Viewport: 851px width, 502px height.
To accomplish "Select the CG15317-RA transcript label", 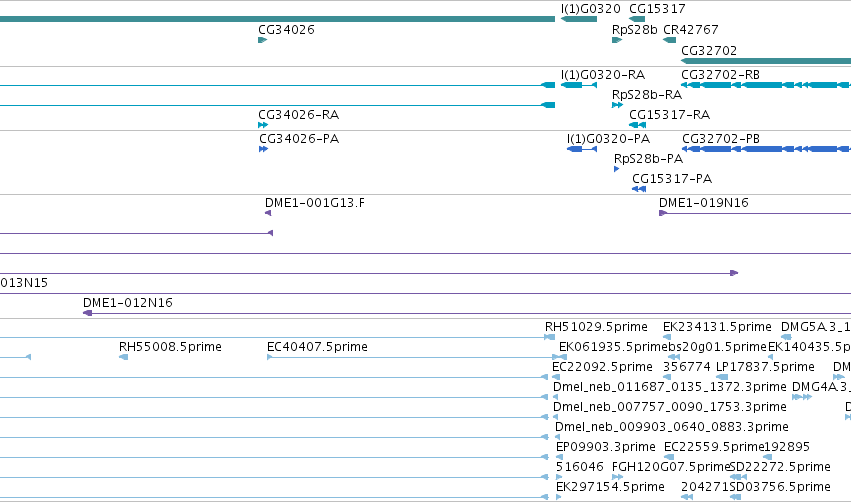I will (x=669, y=115).
